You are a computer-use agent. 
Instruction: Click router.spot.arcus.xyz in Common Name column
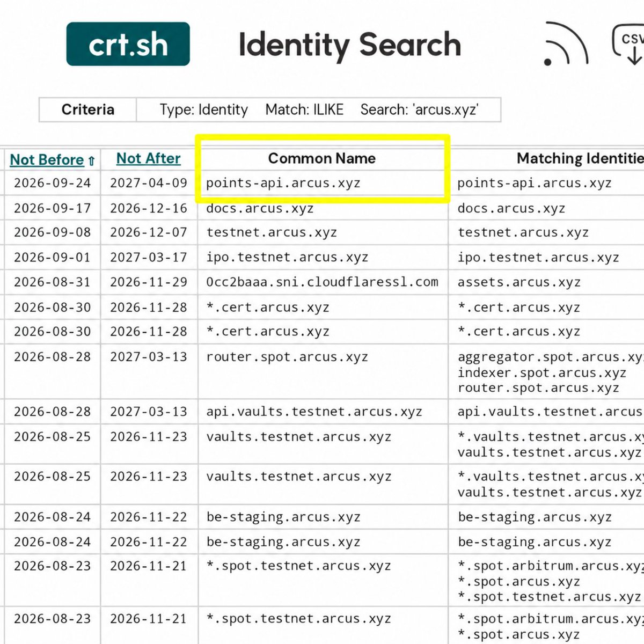click(x=287, y=357)
